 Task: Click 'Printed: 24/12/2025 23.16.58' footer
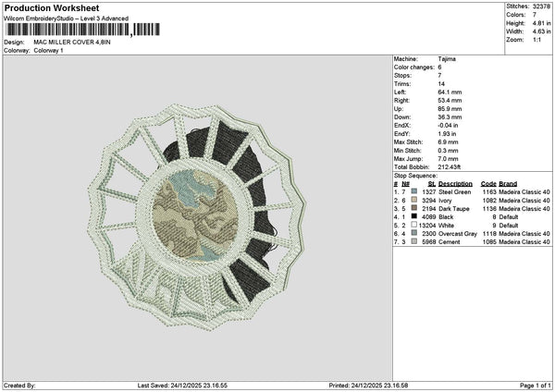[368, 386]
